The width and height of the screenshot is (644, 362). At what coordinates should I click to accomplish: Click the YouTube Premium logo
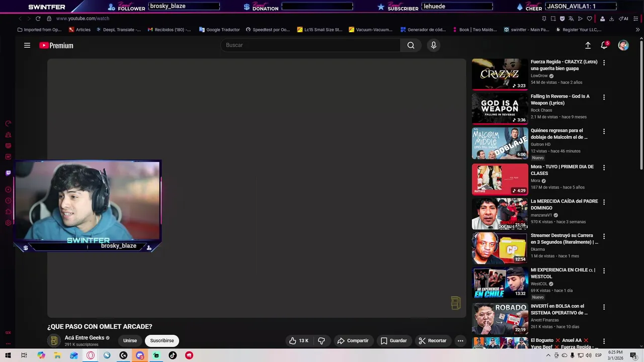(56, 45)
